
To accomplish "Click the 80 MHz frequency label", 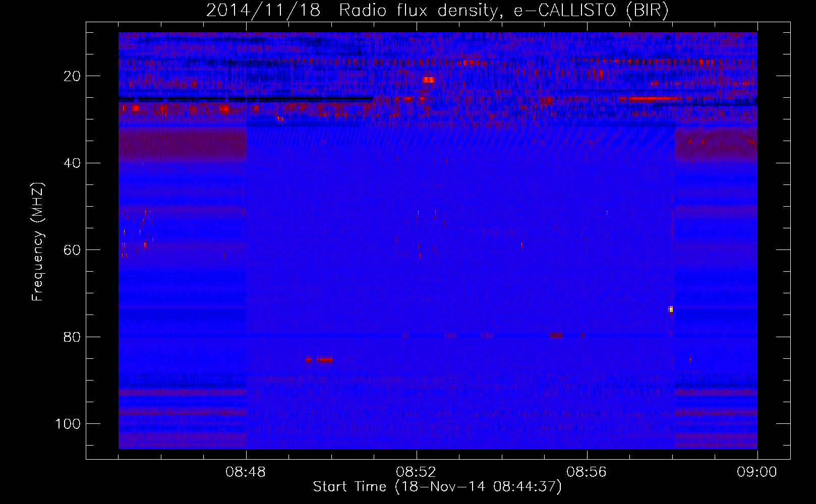I will pyautogui.click(x=73, y=337).
